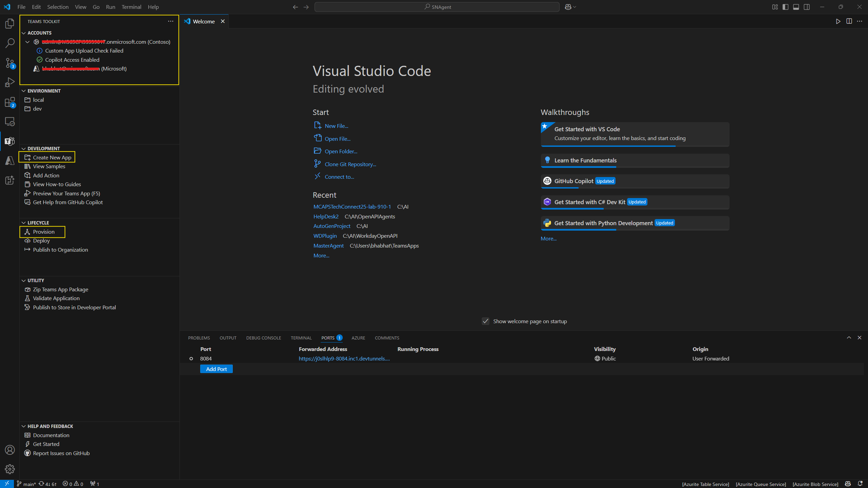The width and height of the screenshot is (868, 488).
Task: Open the Explorer view in activity bar
Action: (x=10, y=23)
